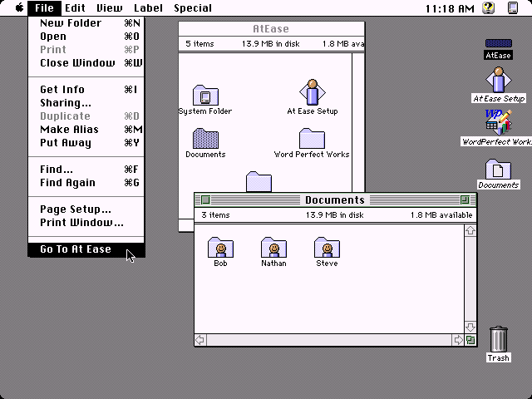Choose Go To At Ease menu item

tap(76, 249)
